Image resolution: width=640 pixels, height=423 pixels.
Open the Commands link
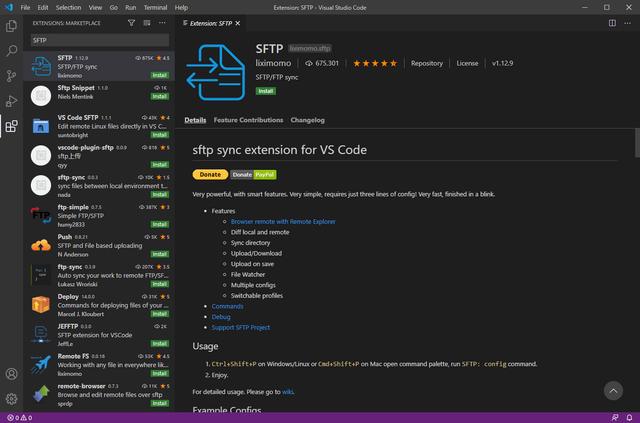click(227, 306)
